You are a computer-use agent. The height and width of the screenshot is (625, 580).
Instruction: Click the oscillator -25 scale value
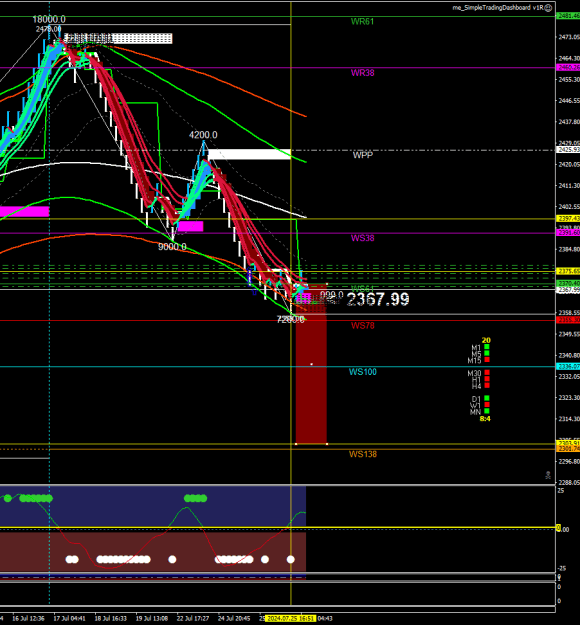click(x=562, y=568)
